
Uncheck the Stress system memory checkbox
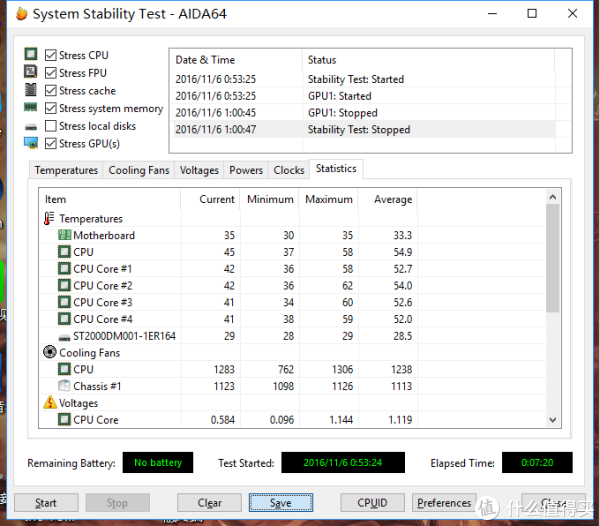(x=51, y=108)
